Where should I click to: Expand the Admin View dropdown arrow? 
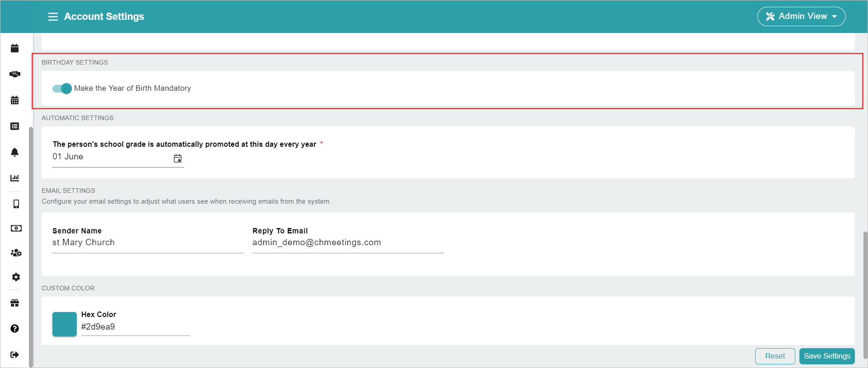click(x=835, y=17)
